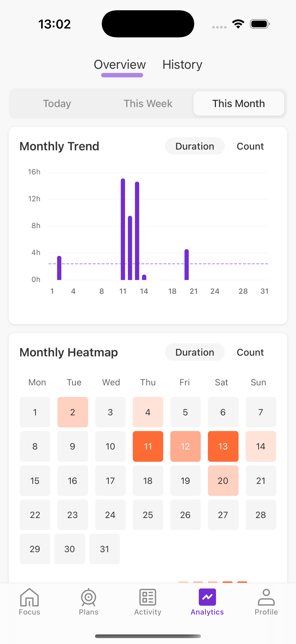Select Duration in Monthly Trend
Viewport: 296px width, 644px height.
(x=195, y=146)
